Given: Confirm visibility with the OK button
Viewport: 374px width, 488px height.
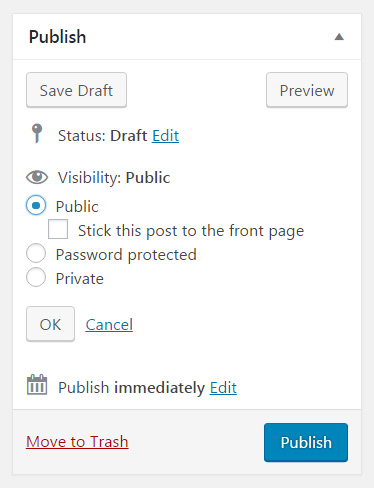Looking at the screenshot, I should pos(50,324).
